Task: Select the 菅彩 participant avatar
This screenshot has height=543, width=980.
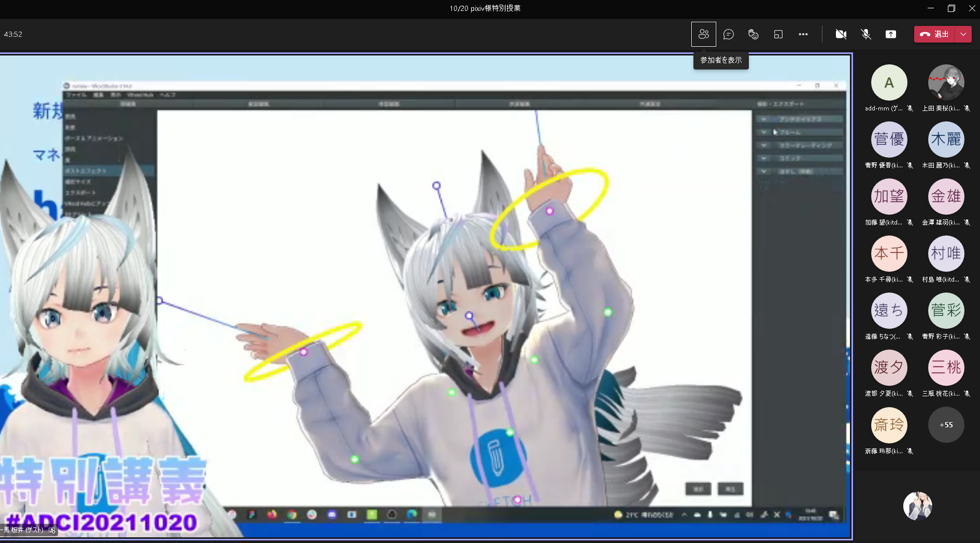Action: pos(946,311)
